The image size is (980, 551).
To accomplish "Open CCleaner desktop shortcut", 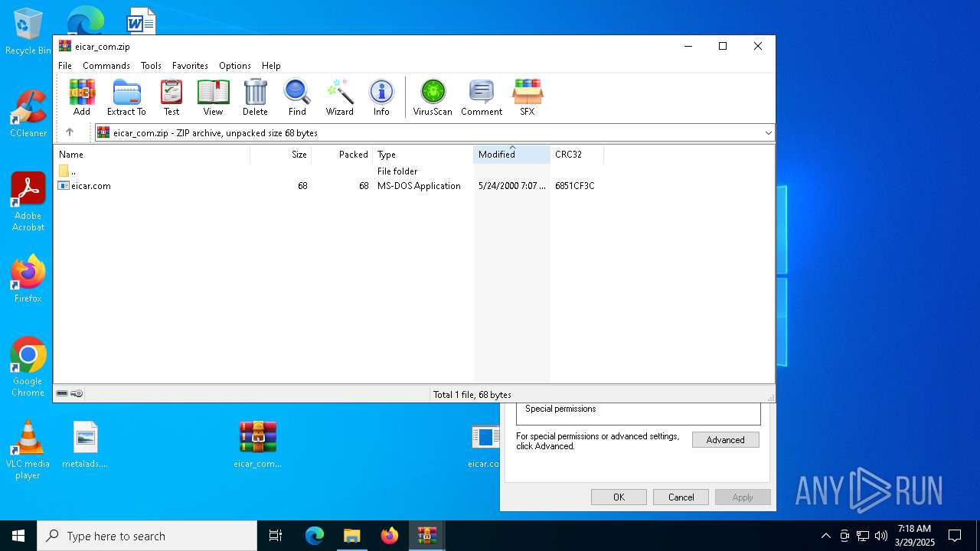I will pos(28,114).
